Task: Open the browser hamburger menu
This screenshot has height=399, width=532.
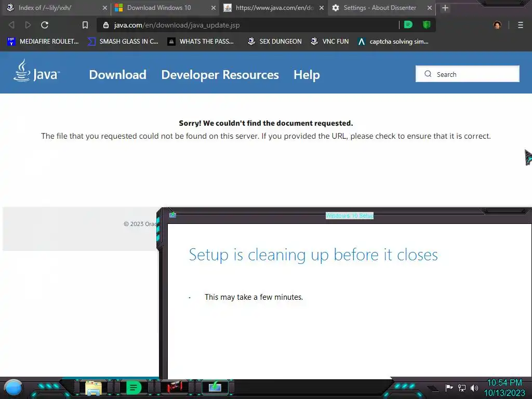Action: pos(521,25)
